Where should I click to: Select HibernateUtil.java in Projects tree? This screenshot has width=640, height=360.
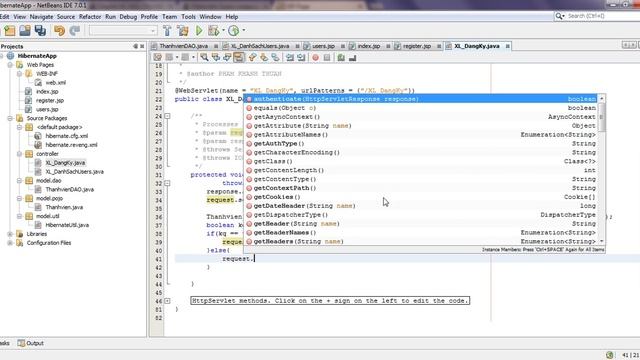click(x=67, y=225)
